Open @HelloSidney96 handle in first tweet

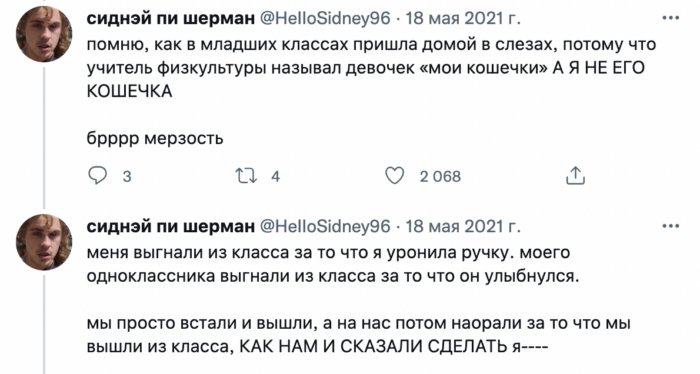click(x=325, y=18)
